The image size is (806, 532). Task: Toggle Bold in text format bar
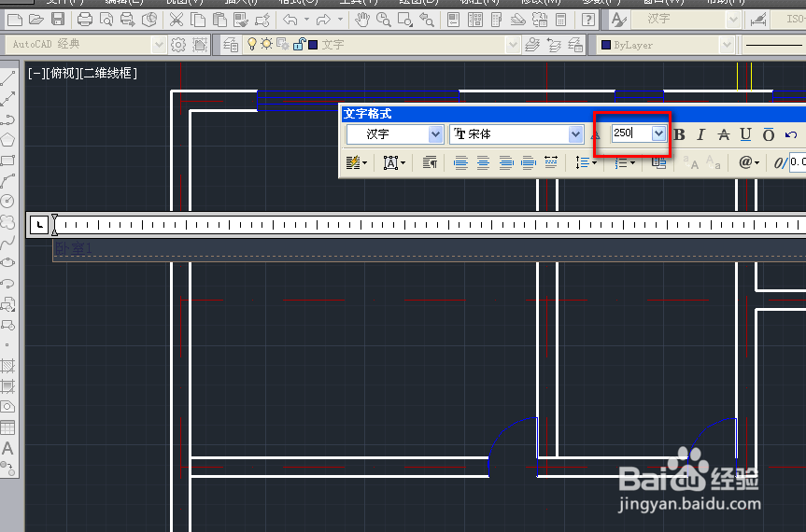click(x=679, y=134)
